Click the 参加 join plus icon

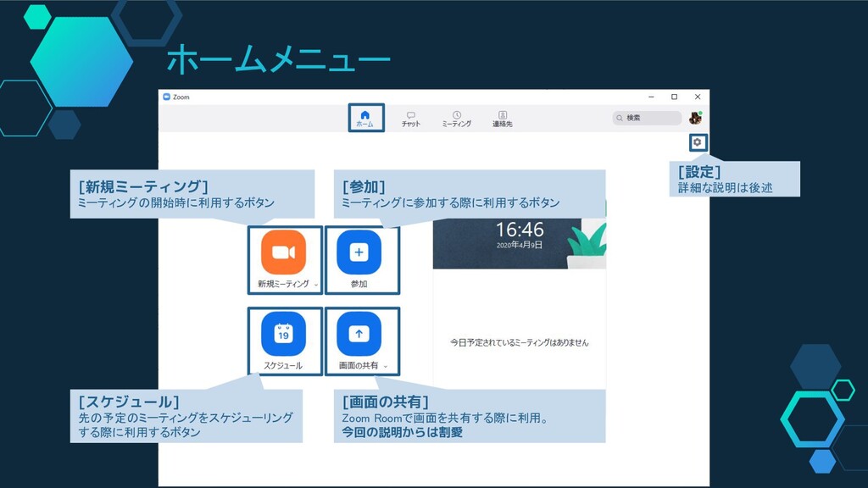[x=359, y=252]
